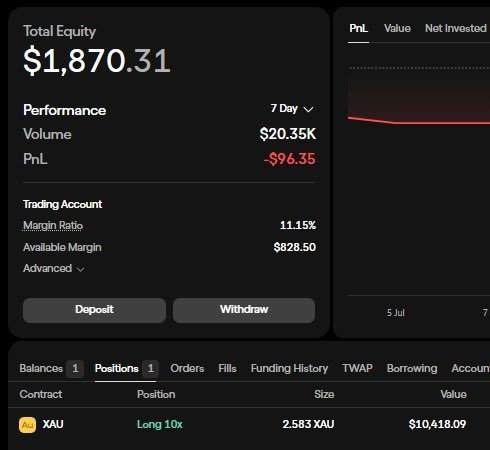The height and width of the screenshot is (450, 490).
Task: Click the Available Margin label
Action: (x=62, y=247)
